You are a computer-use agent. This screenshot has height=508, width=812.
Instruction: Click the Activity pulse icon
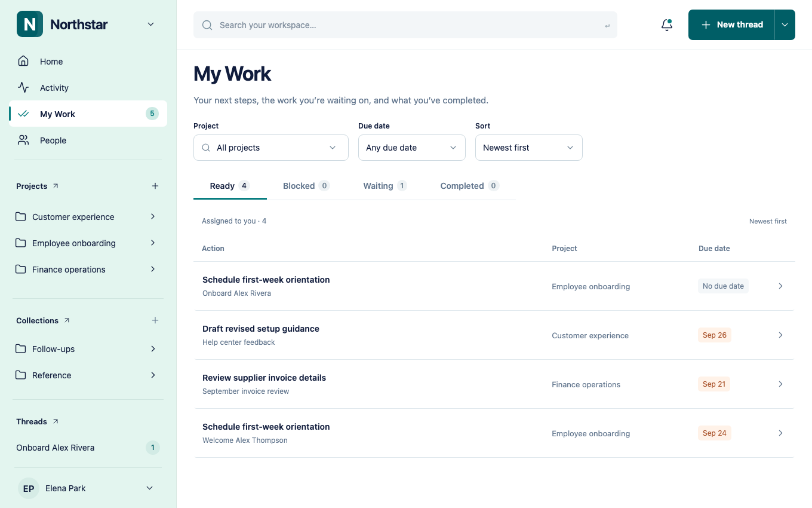[23, 87]
